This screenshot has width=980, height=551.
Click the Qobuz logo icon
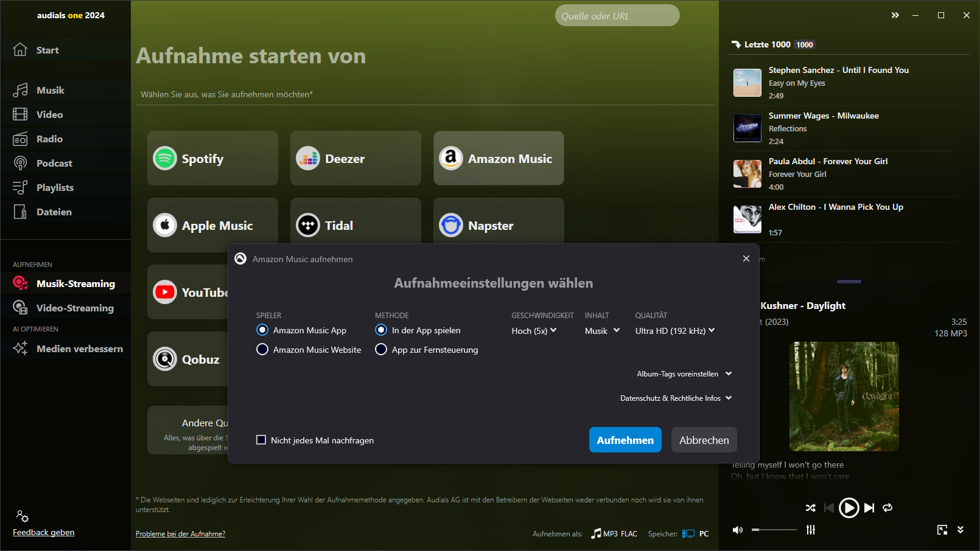pyautogui.click(x=165, y=359)
